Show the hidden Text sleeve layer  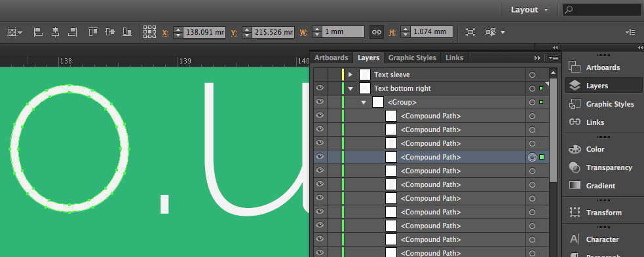tap(320, 75)
